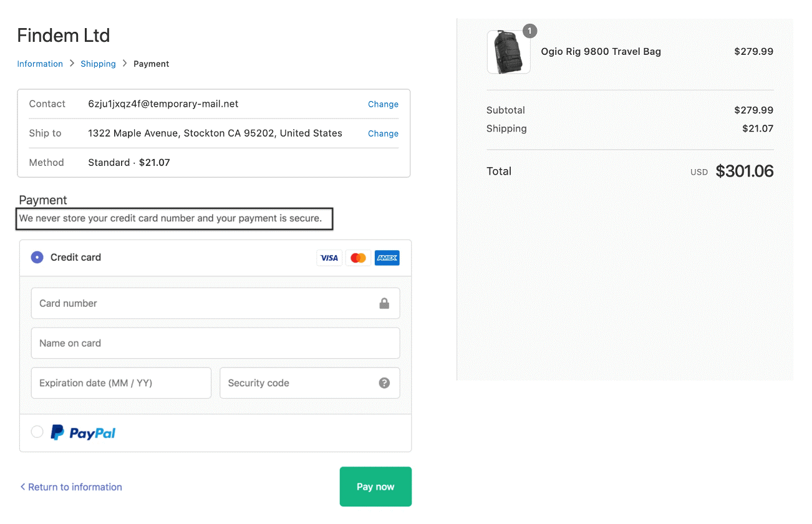Select the Credit card radio button
The width and height of the screenshot is (812, 524).
click(37, 257)
